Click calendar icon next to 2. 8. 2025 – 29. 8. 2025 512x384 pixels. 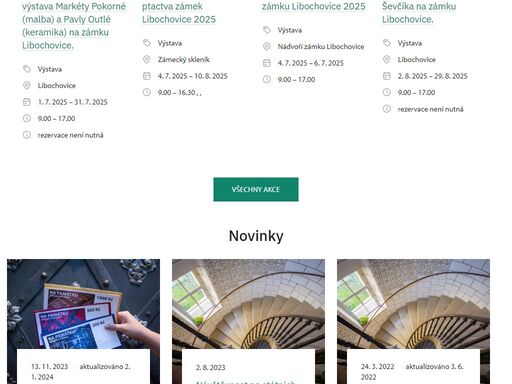(x=387, y=76)
